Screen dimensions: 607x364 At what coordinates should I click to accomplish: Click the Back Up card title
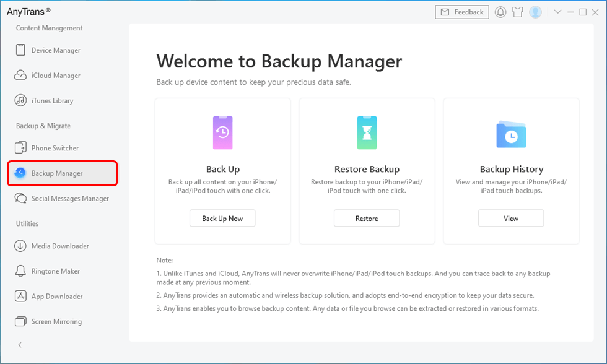point(223,169)
